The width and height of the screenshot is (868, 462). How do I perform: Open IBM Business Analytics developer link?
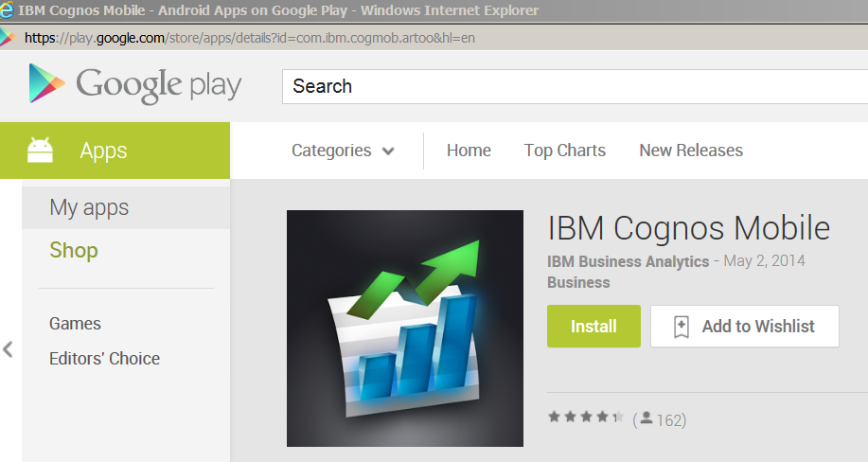[628, 261]
